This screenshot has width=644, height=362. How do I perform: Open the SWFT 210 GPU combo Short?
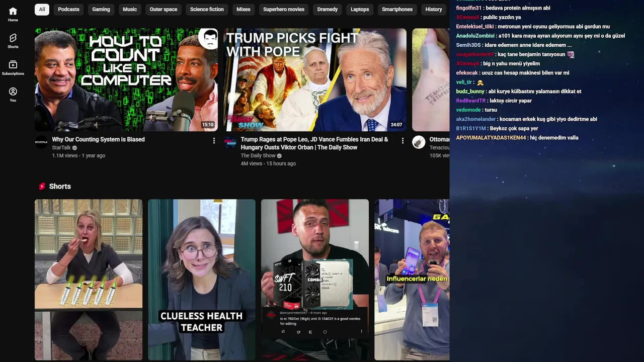[315, 280]
